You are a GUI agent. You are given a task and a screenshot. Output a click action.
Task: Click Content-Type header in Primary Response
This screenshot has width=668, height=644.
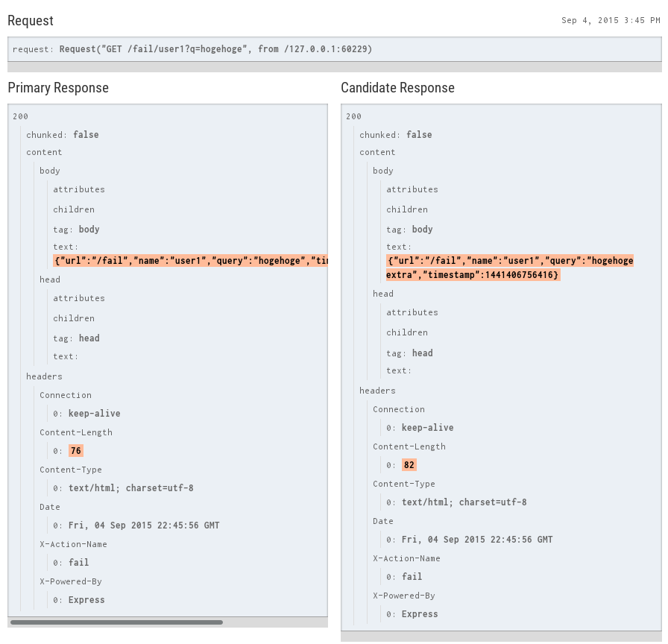(71, 470)
